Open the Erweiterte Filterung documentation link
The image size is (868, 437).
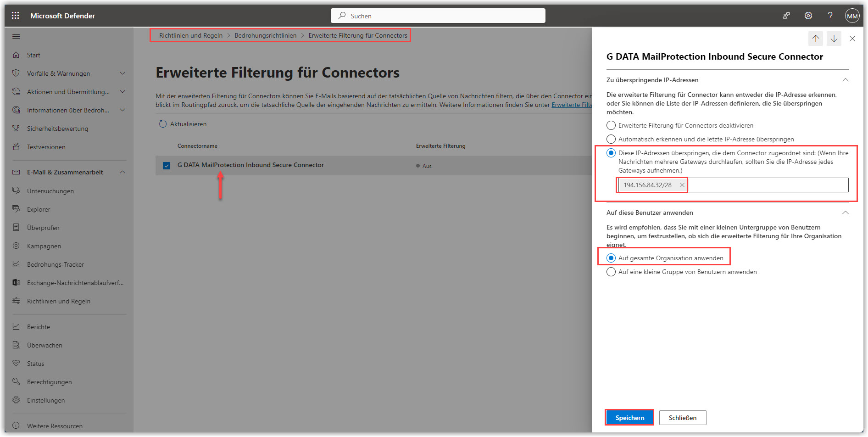coord(572,105)
